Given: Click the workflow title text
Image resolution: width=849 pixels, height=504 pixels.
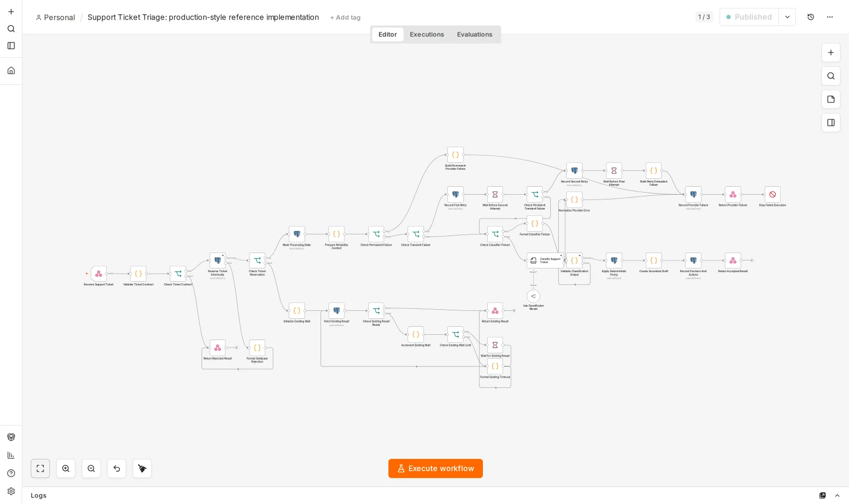Looking at the screenshot, I should point(203,17).
